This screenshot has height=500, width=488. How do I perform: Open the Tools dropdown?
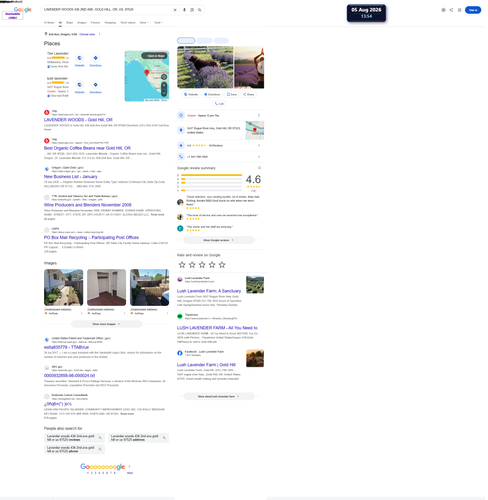pyautogui.click(x=159, y=22)
